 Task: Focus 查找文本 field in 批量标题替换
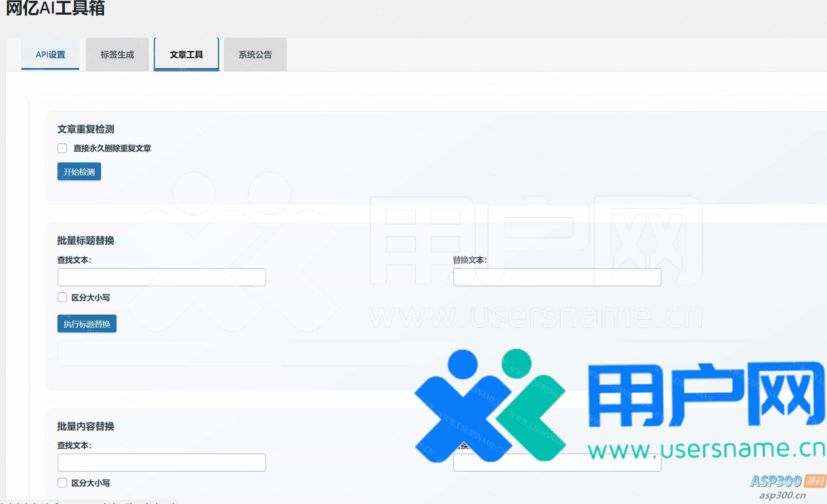coord(162,277)
